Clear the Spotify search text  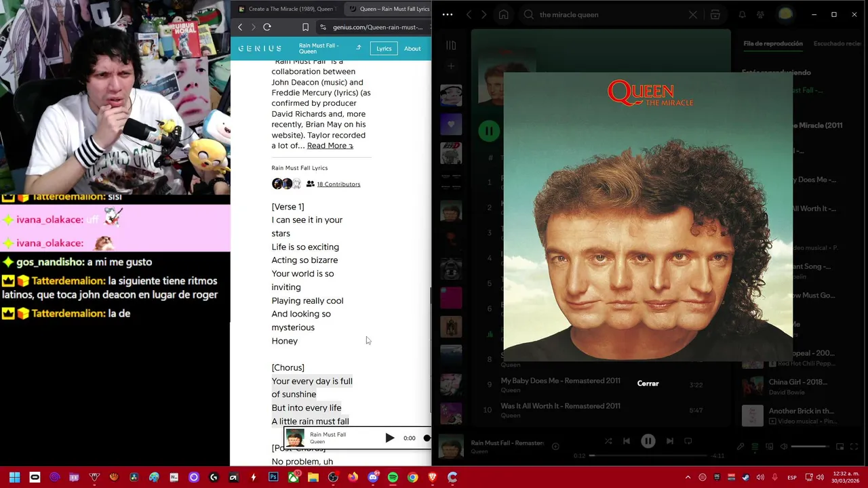click(x=692, y=14)
